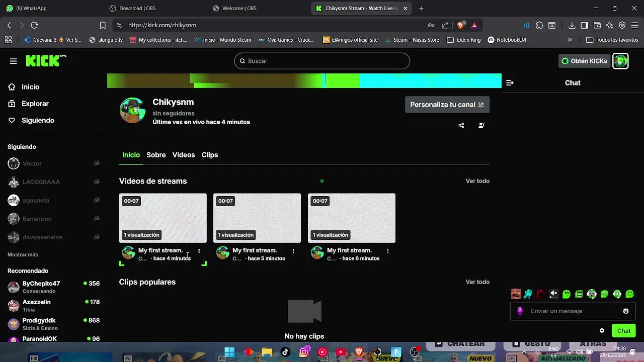644x362 pixels.
Task: Insert the muted speaker emote
Action: [554, 294]
